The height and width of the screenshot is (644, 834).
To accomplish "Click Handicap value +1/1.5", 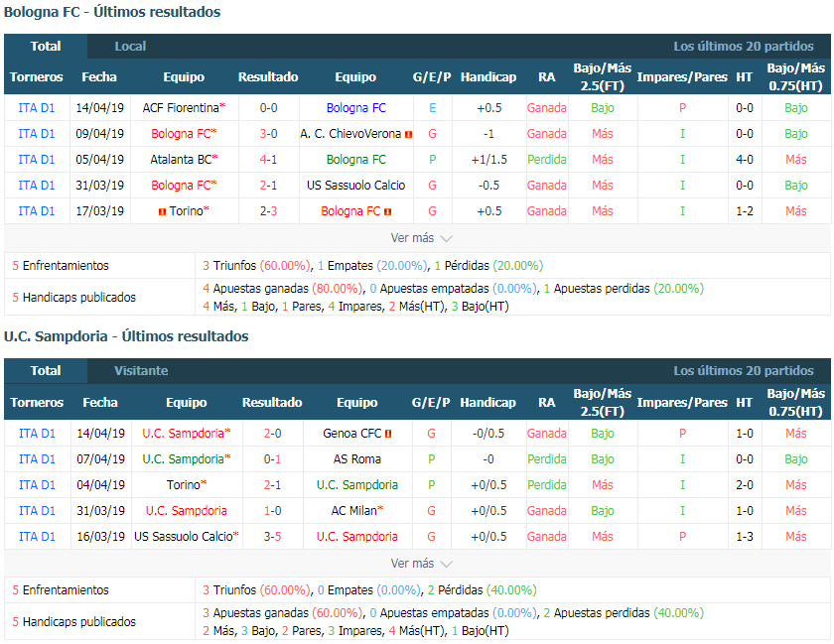I will [x=488, y=160].
